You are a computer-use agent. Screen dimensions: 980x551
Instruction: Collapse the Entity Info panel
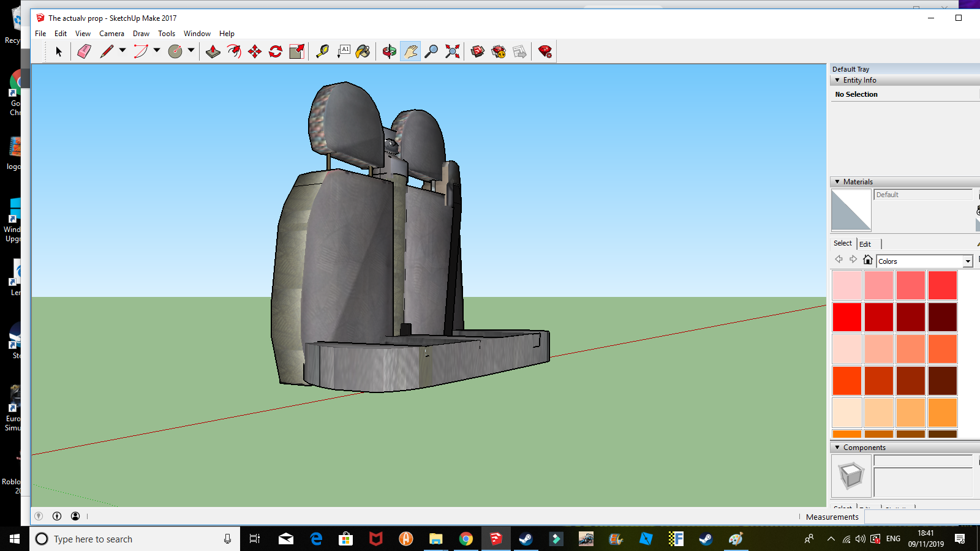[837, 80]
